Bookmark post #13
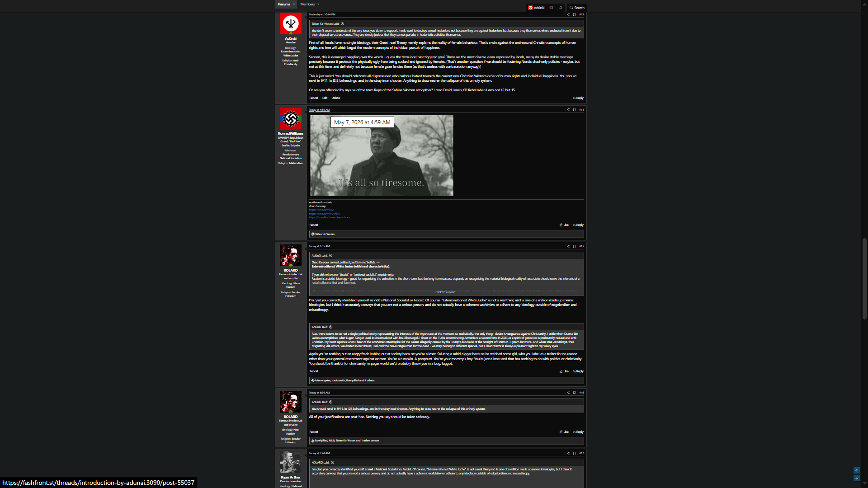 [x=575, y=14]
